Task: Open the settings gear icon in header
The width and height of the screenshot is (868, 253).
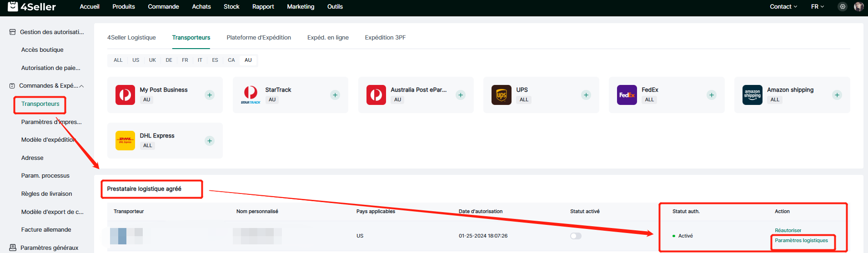Action: point(843,7)
